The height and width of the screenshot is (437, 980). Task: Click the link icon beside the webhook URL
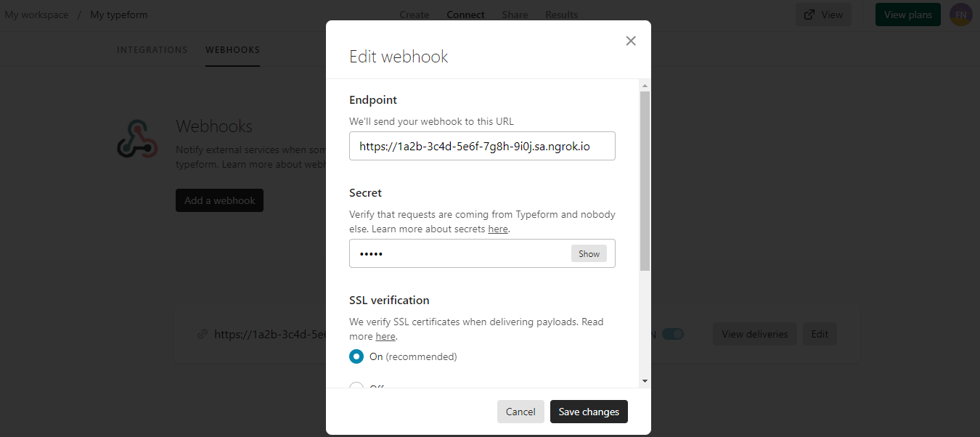pos(202,333)
